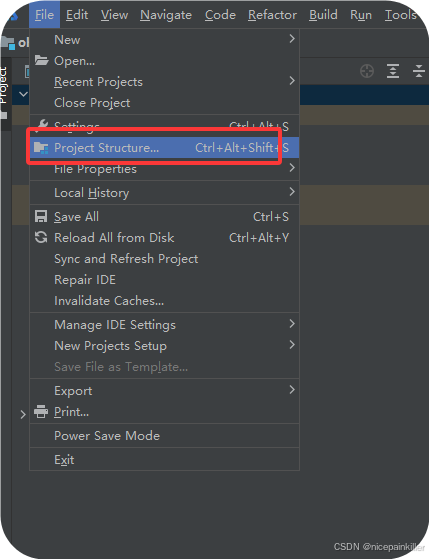
Task: Click the Open... folder icon
Action: tap(41, 61)
